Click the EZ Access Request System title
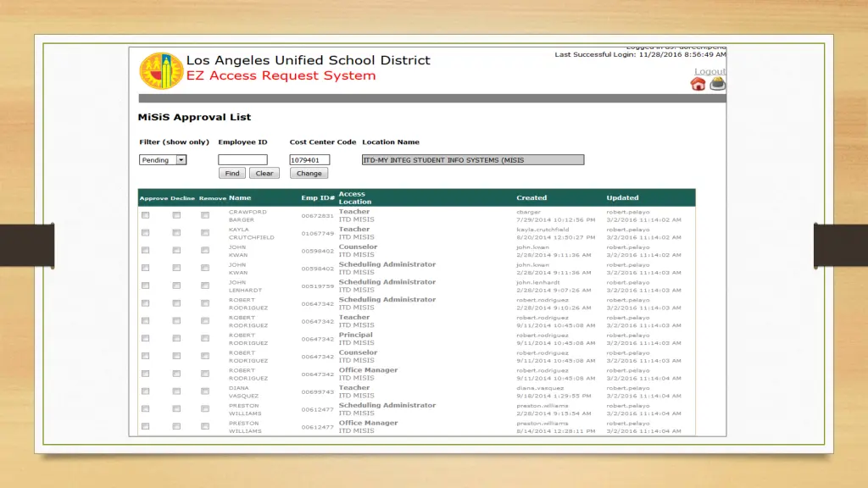Image resolution: width=868 pixels, height=488 pixels. coord(281,75)
